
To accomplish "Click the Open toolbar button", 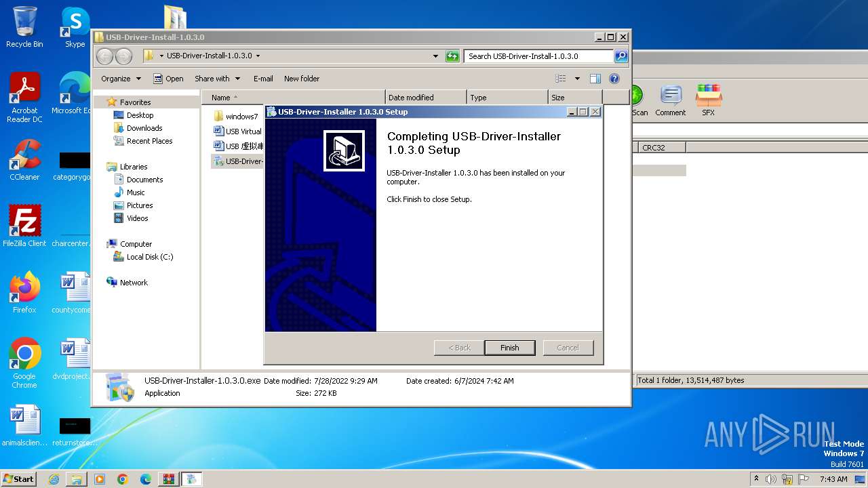I will 168,79.
